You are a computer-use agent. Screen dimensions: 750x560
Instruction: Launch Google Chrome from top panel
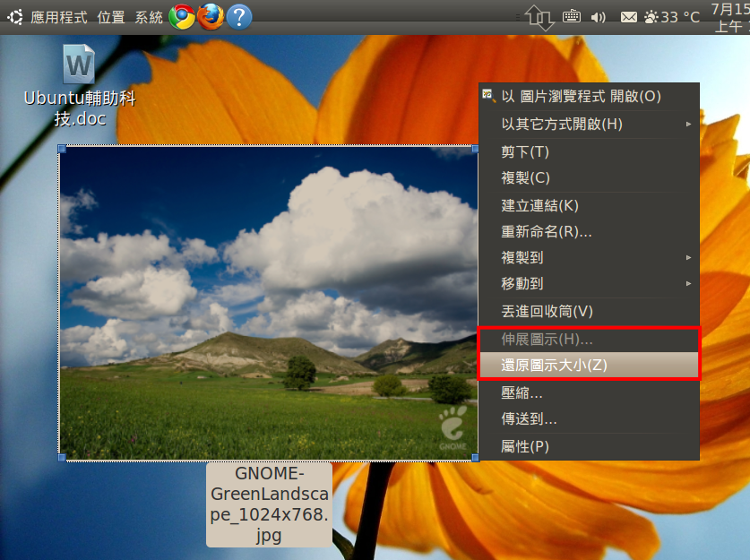tap(182, 17)
